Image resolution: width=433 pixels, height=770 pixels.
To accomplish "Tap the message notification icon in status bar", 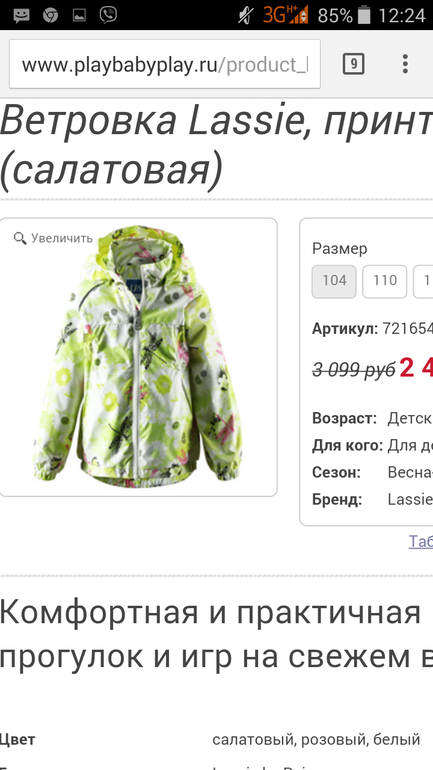I will [21, 16].
